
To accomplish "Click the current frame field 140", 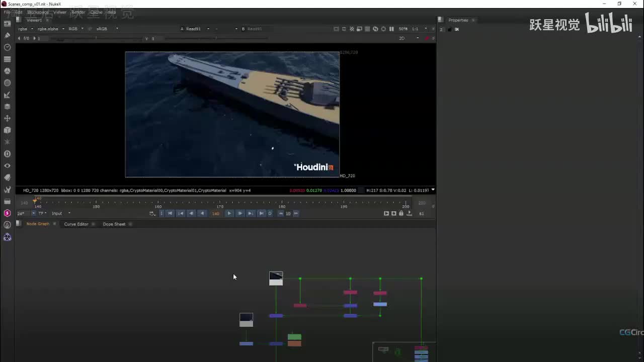I will (215, 213).
